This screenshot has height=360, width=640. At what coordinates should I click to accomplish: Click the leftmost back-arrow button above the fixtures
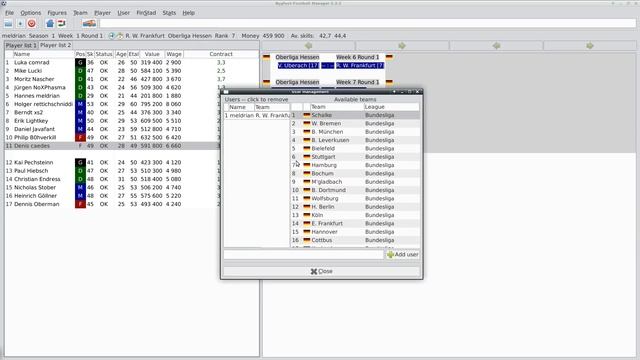point(309,46)
